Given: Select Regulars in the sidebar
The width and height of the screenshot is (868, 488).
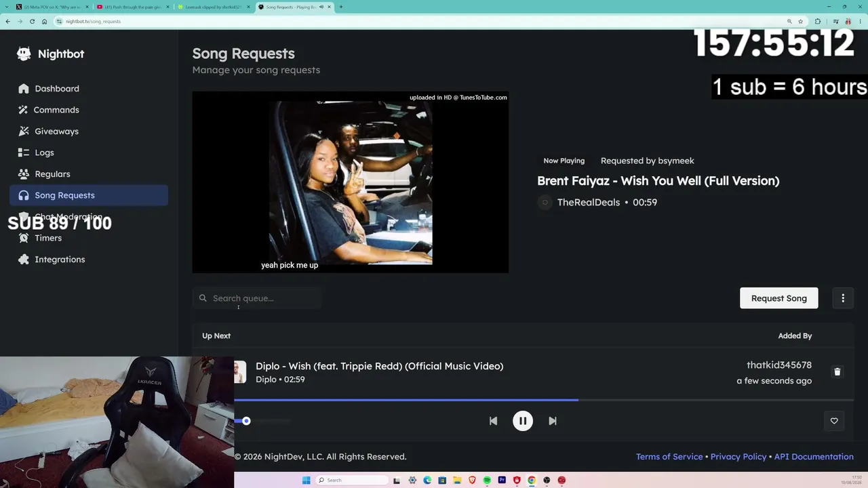Looking at the screenshot, I should (52, 174).
